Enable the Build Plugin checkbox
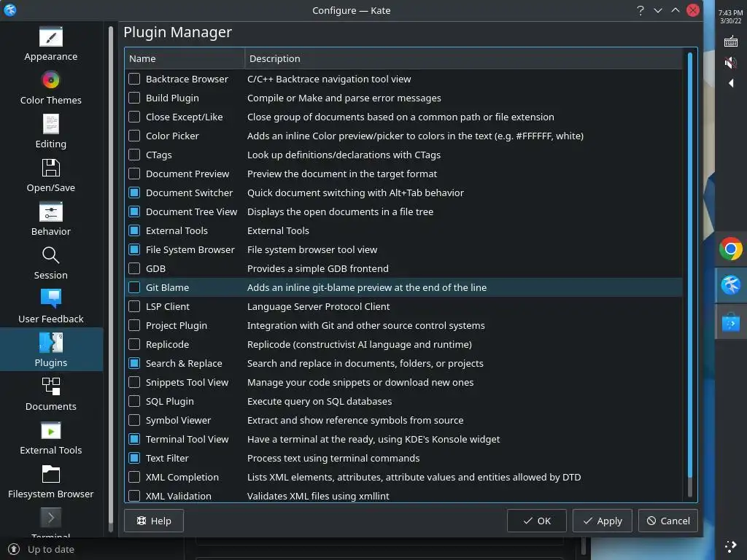The height and width of the screenshot is (560, 747). point(134,98)
